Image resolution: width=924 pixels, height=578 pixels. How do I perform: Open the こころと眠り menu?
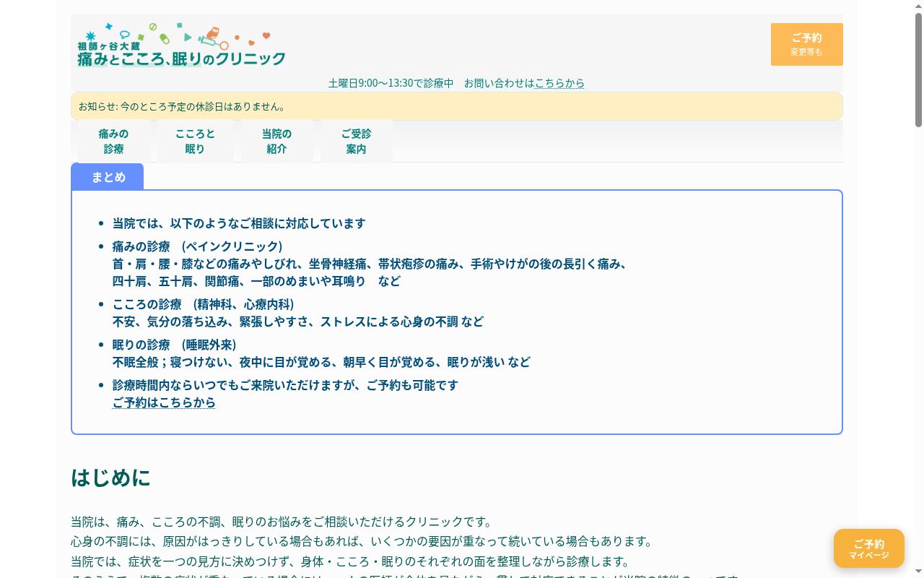click(195, 141)
